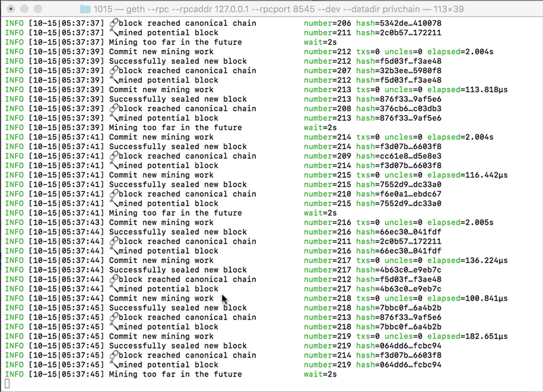Screen dimensions: 543x392
Task: Click the hammer icon on the mined block 217 line
Action: (114, 289)
